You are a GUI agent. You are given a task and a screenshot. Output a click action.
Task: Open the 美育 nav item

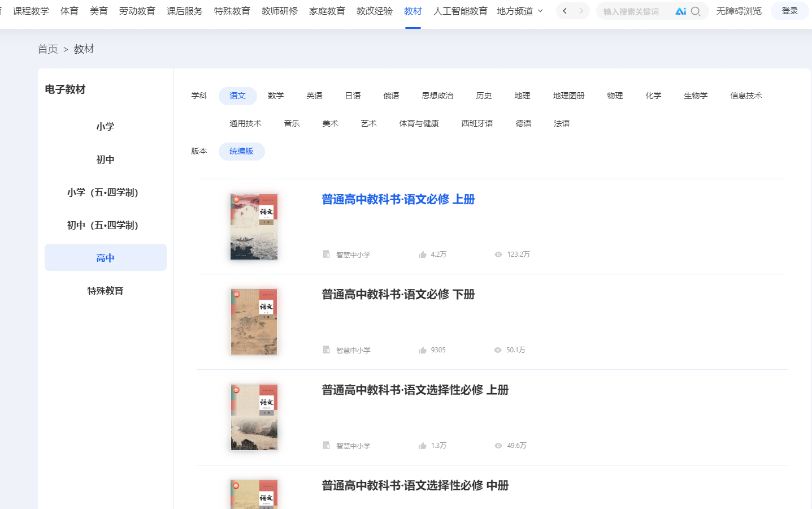99,11
